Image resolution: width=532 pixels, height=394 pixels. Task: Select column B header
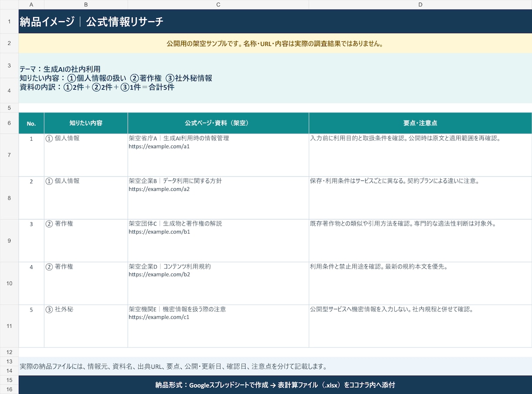[x=86, y=4]
